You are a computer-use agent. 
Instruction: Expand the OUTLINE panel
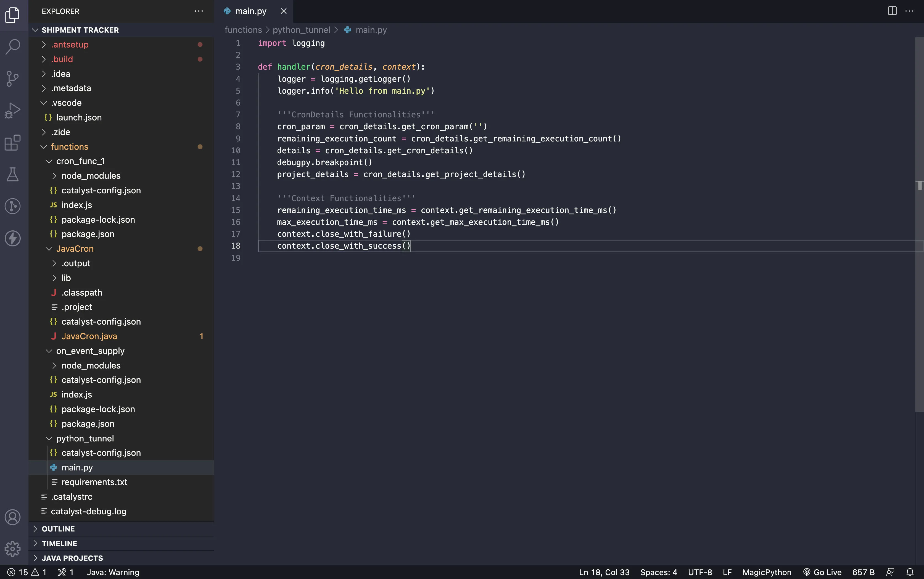click(x=121, y=529)
